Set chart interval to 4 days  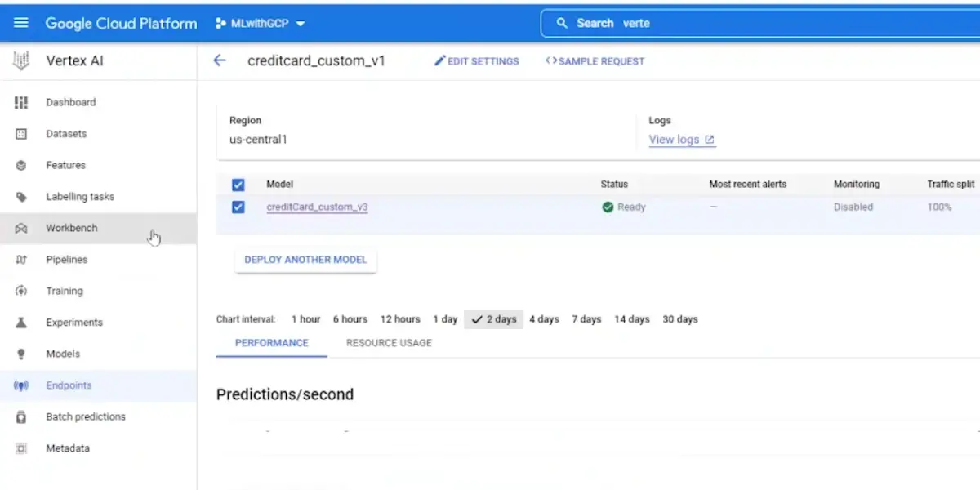(544, 319)
